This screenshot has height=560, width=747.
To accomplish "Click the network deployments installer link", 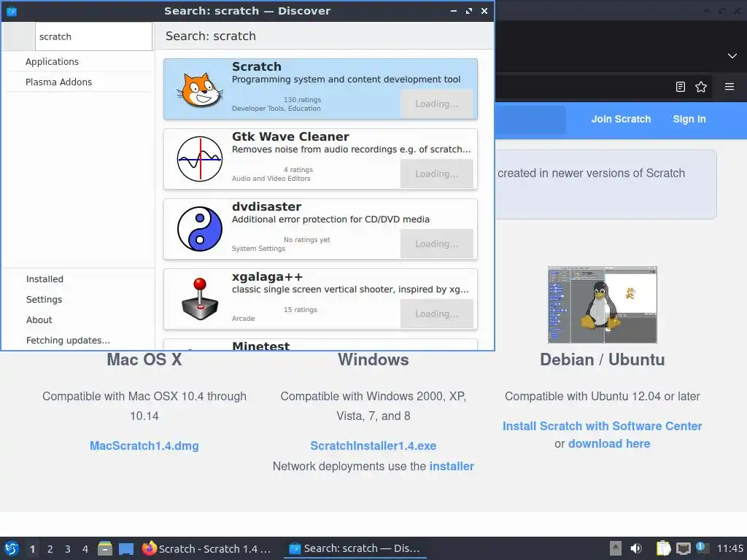I will click(451, 466).
